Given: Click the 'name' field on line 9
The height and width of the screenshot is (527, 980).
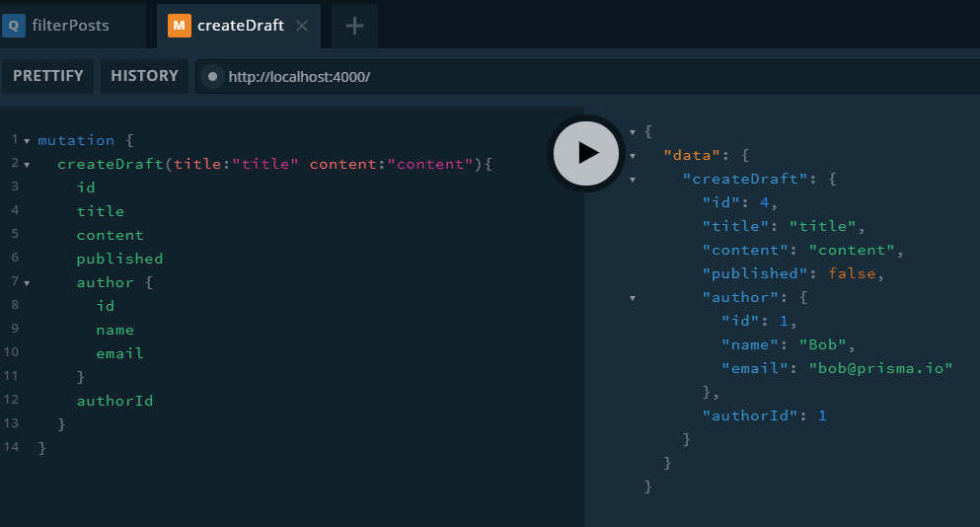Looking at the screenshot, I should click(115, 330).
